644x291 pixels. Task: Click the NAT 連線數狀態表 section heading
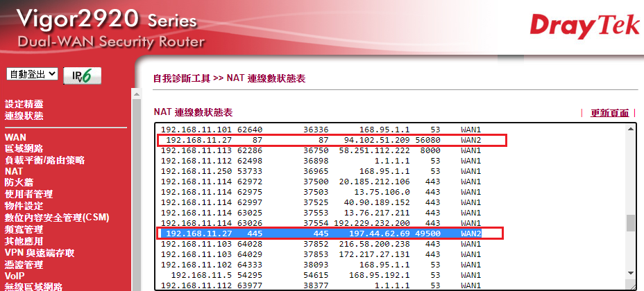click(193, 112)
